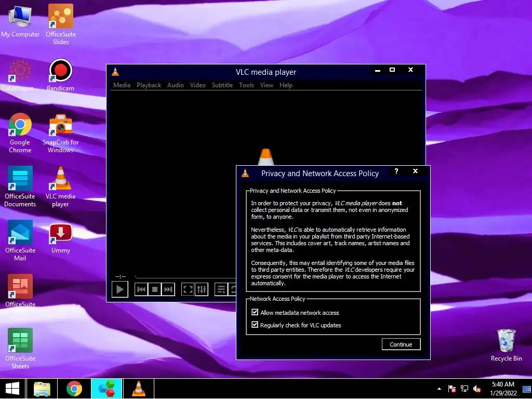Select Bandicam desktop icon
This screenshot has height=399, width=532.
60,75
